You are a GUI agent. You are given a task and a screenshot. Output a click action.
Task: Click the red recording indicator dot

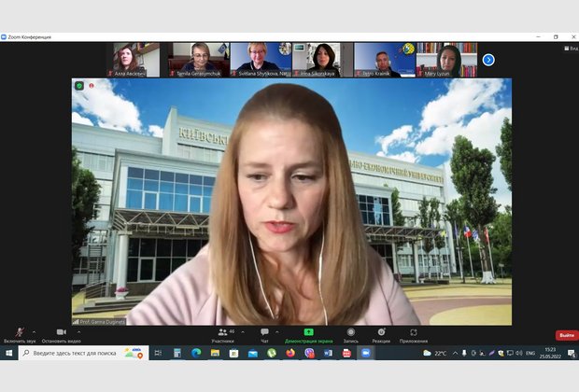click(92, 86)
